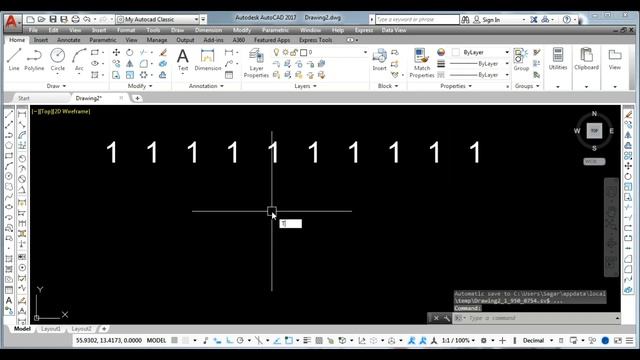Screen dimensions: 640x360
Task: Select the Circle tool in ribbon
Action: pyautogui.click(x=58, y=59)
